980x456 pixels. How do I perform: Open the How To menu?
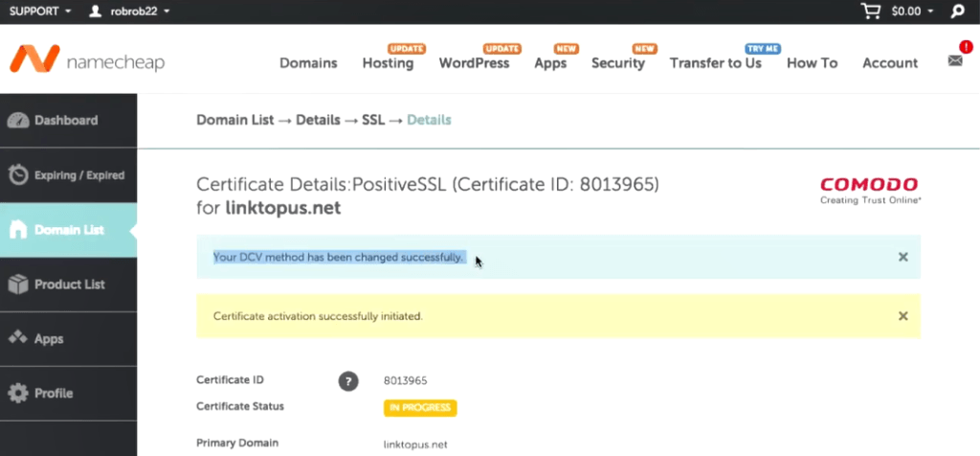click(x=812, y=63)
